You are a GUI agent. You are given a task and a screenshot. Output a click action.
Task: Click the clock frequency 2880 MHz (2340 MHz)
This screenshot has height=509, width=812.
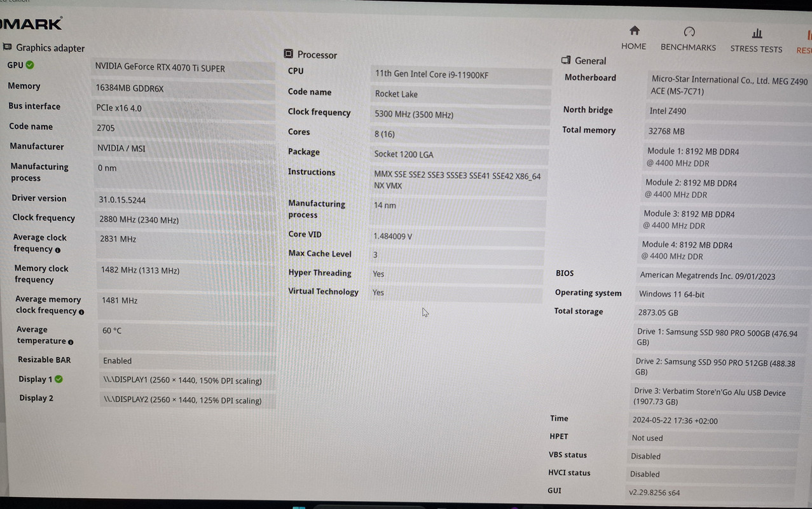tap(139, 220)
